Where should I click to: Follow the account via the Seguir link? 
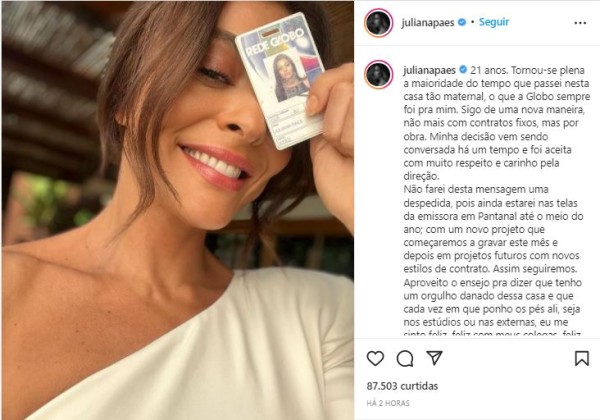[x=494, y=22]
